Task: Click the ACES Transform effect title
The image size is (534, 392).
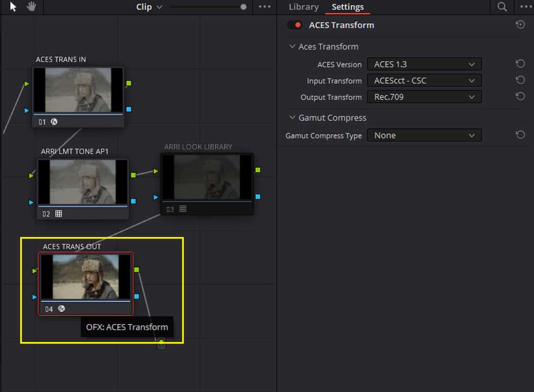Action: [x=341, y=25]
